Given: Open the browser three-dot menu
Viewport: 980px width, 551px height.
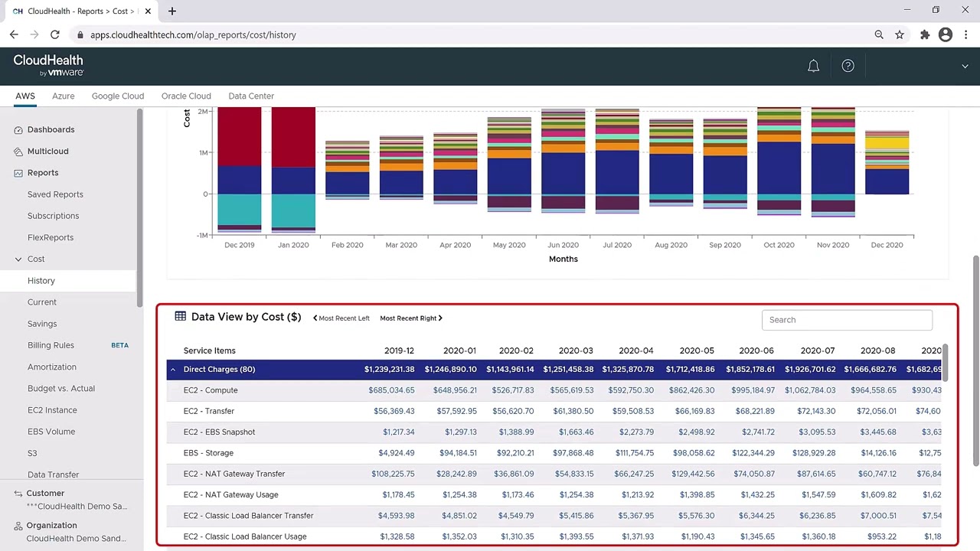Looking at the screenshot, I should pyautogui.click(x=966, y=34).
